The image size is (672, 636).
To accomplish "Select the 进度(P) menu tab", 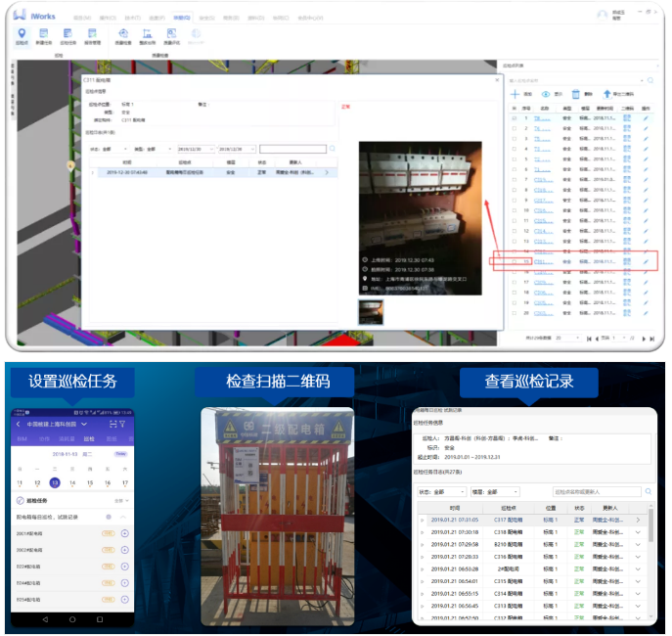I will coord(157,18).
